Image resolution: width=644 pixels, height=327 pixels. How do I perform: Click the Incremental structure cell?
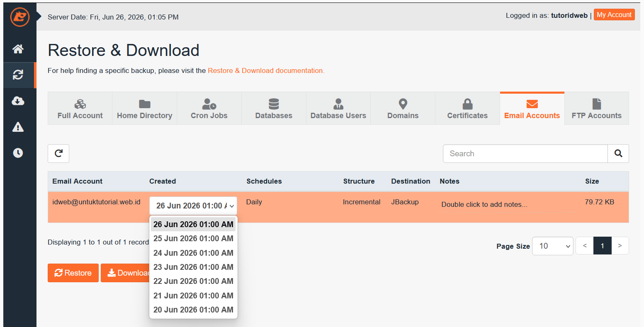click(x=362, y=202)
